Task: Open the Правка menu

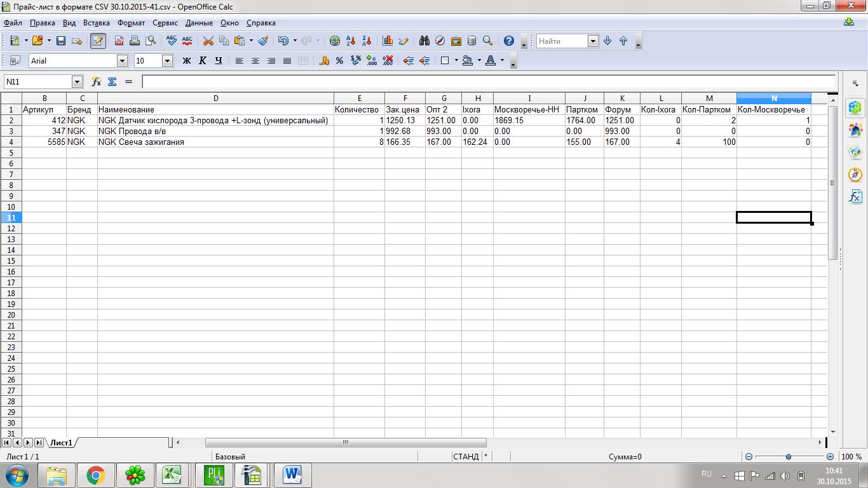Action: coord(43,23)
